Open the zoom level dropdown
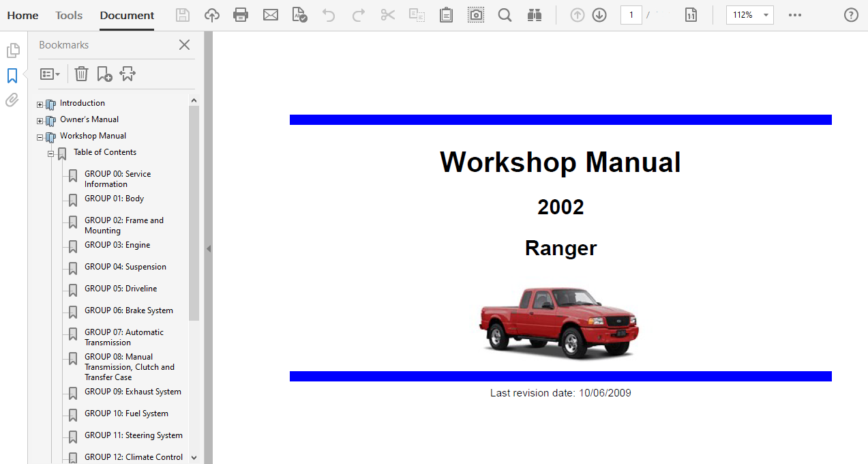The image size is (868, 464). coord(766,15)
